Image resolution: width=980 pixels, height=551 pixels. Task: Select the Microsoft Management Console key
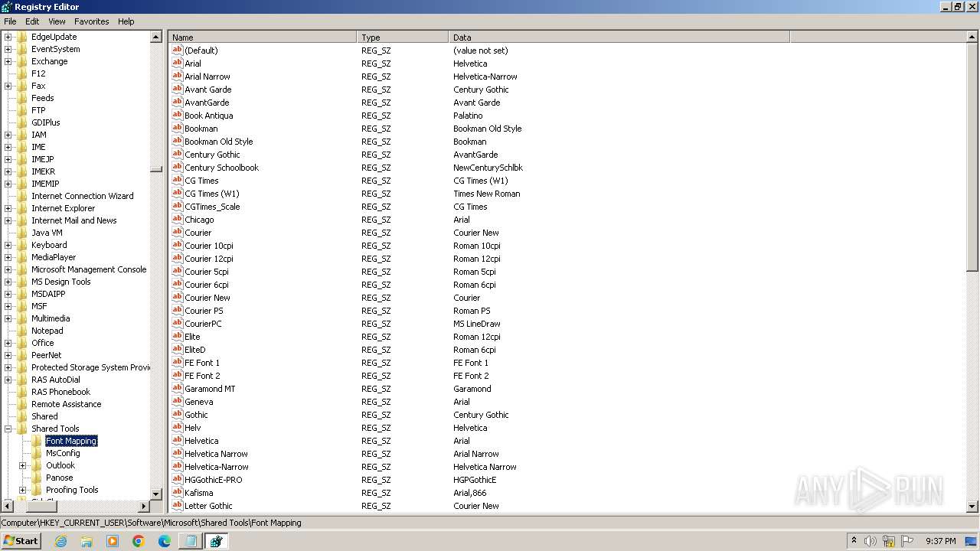(89, 269)
